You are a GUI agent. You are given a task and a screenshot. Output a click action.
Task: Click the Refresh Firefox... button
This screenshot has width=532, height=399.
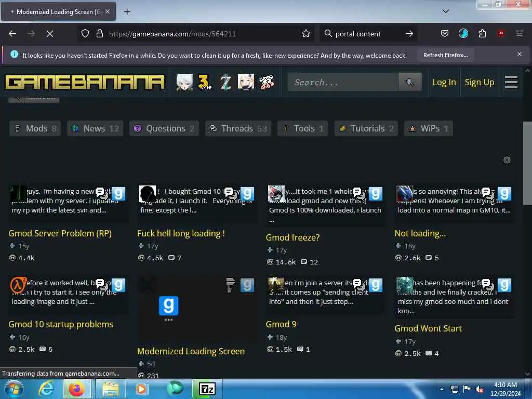(445, 55)
